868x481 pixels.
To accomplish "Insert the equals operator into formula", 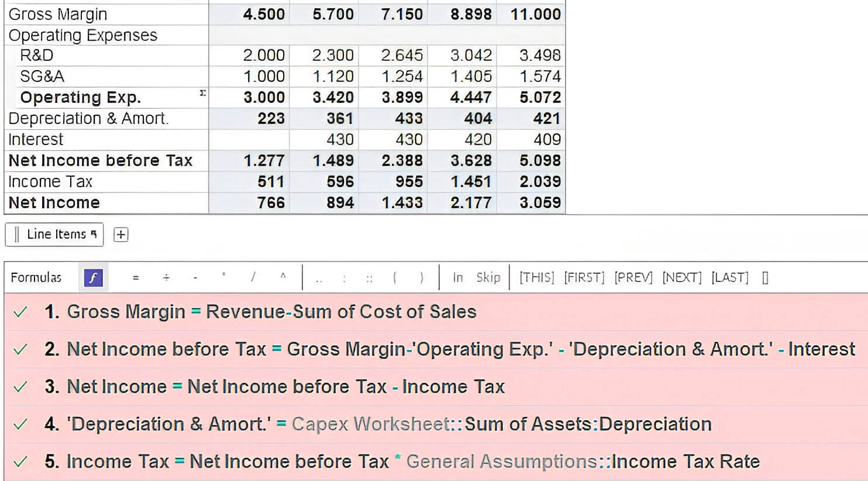I will click(x=136, y=277).
